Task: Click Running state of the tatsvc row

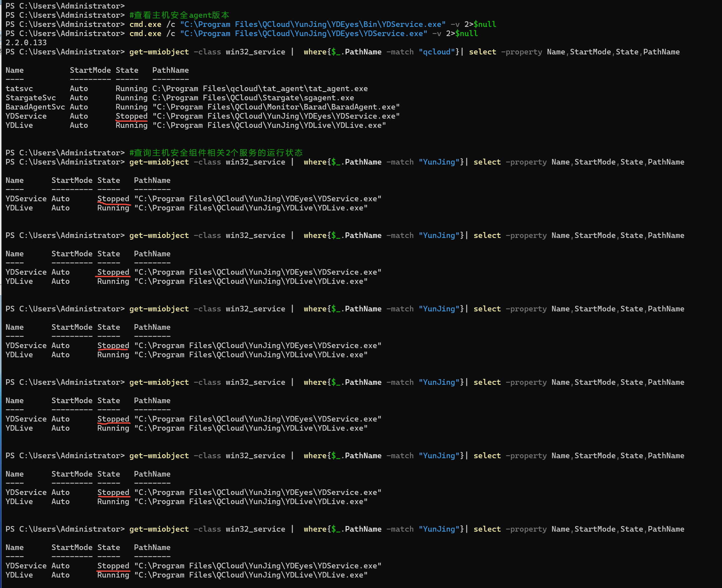Action: pos(131,89)
